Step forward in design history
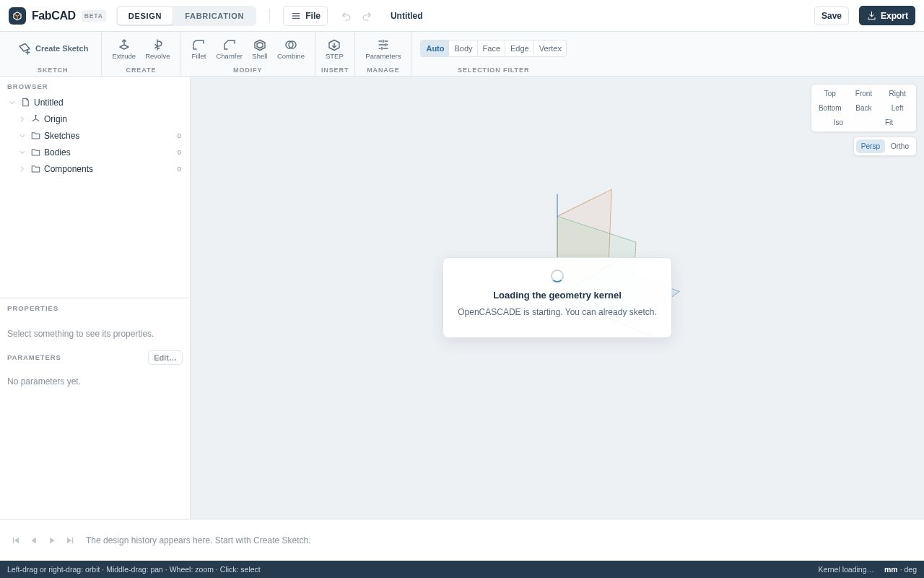Image resolution: width=924 pixels, height=578 pixels. (x=52, y=540)
